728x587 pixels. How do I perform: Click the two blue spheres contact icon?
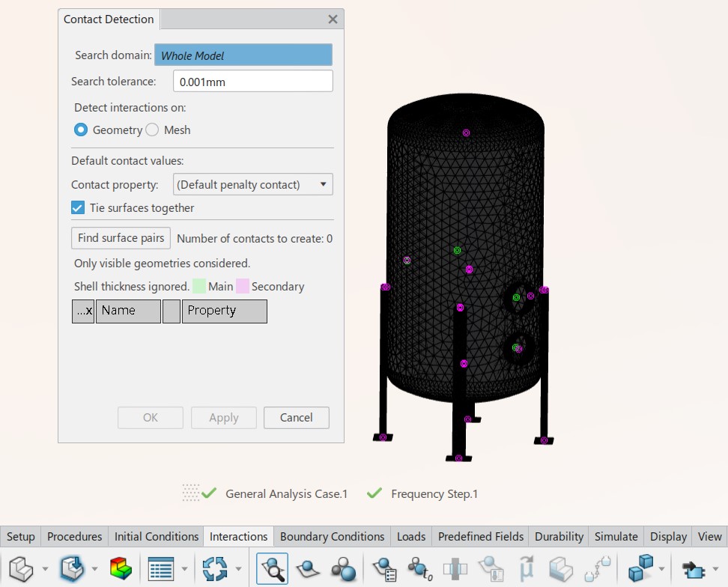pyautogui.click(x=344, y=568)
